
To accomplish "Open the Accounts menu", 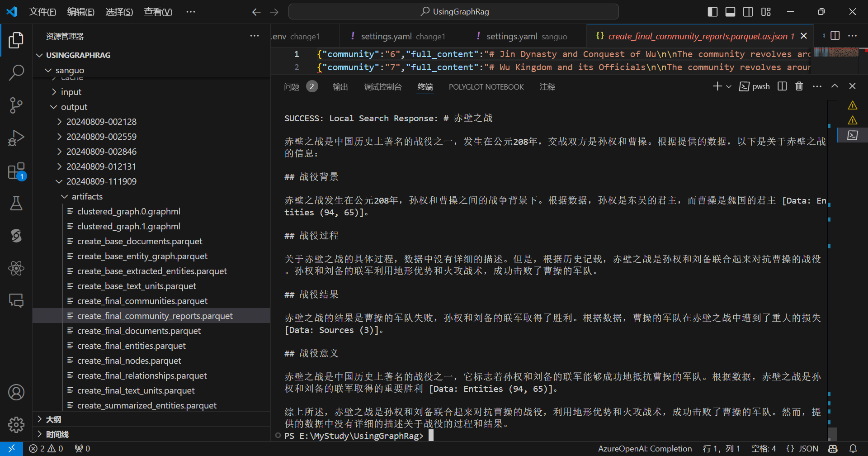I will [x=16, y=392].
